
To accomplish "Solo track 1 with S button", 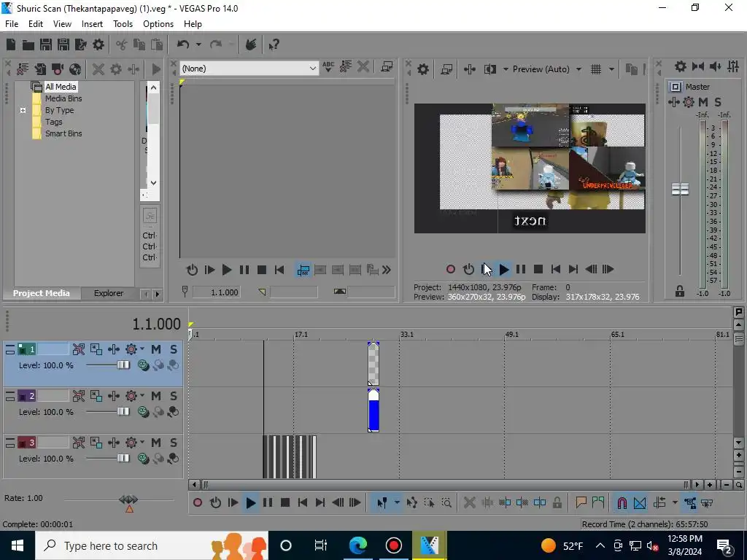I will pos(174,349).
